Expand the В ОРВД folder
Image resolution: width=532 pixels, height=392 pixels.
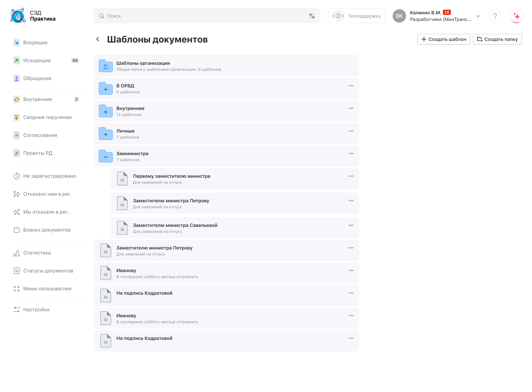click(x=106, y=89)
